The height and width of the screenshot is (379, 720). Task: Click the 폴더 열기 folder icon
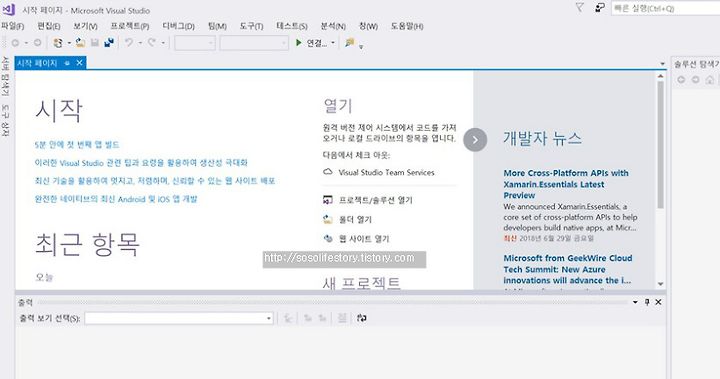click(x=328, y=220)
